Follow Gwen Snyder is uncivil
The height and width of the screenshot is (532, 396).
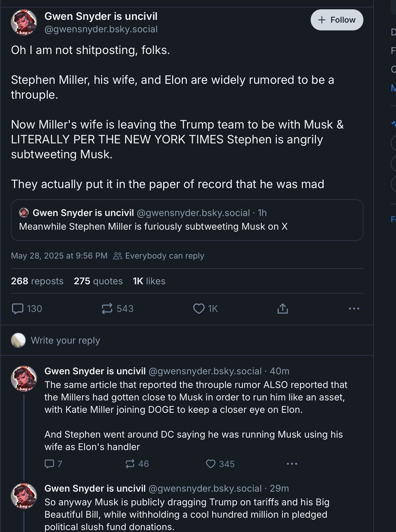pyautogui.click(x=337, y=20)
